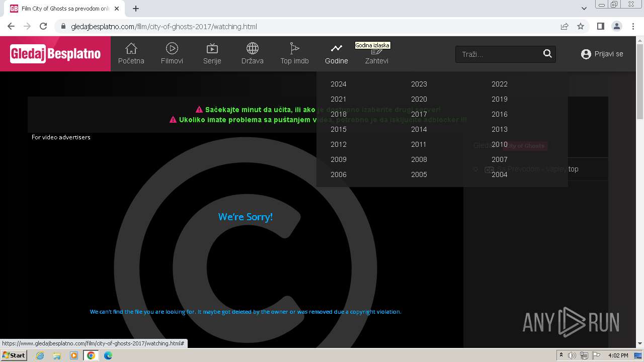Select year 2017
644x362 pixels.
pyautogui.click(x=419, y=114)
